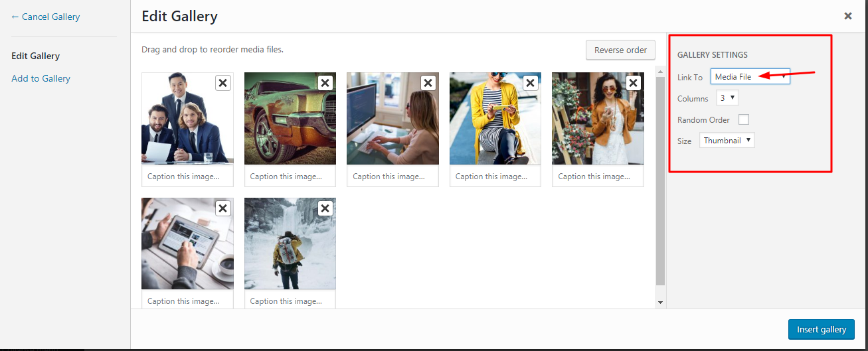Click caption field under businessmen image
Image resolution: width=868 pixels, height=351 pixels.
pos(187,176)
